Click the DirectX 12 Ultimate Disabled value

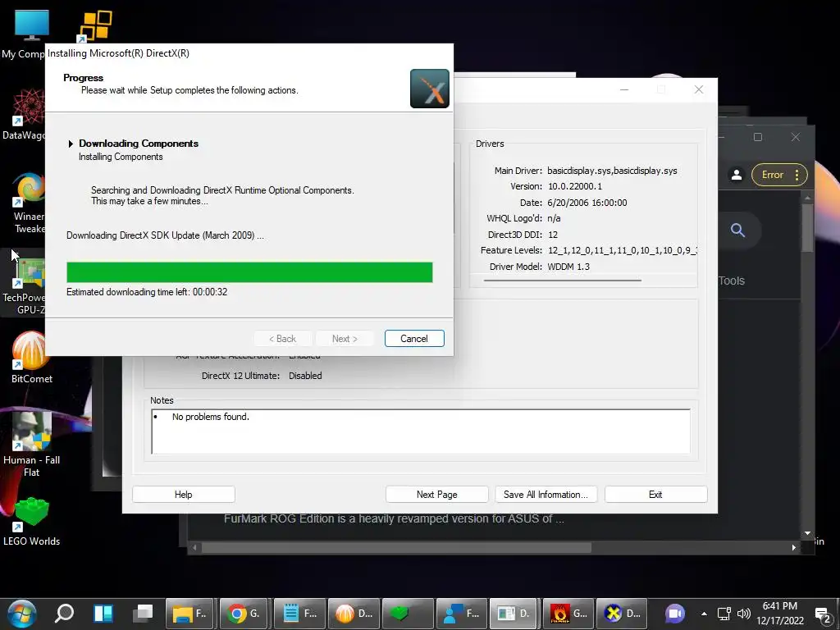tap(305, 376)
